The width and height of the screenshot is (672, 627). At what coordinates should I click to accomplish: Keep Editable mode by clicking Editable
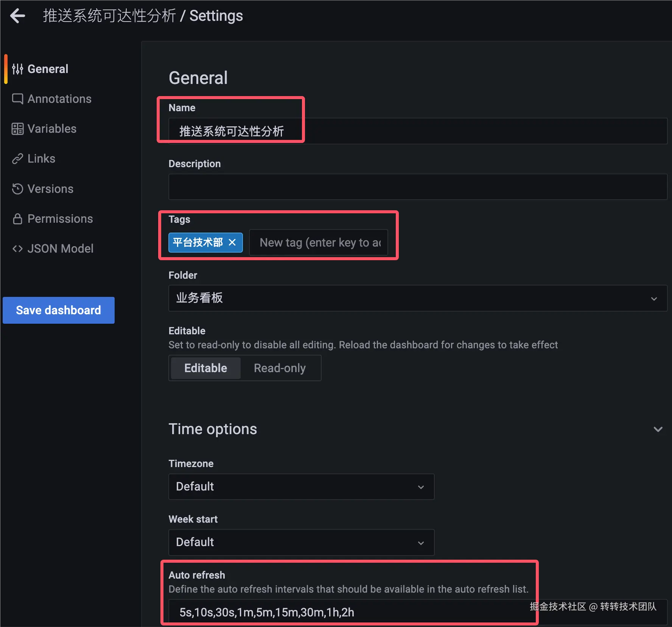click(x=205, y=368)
